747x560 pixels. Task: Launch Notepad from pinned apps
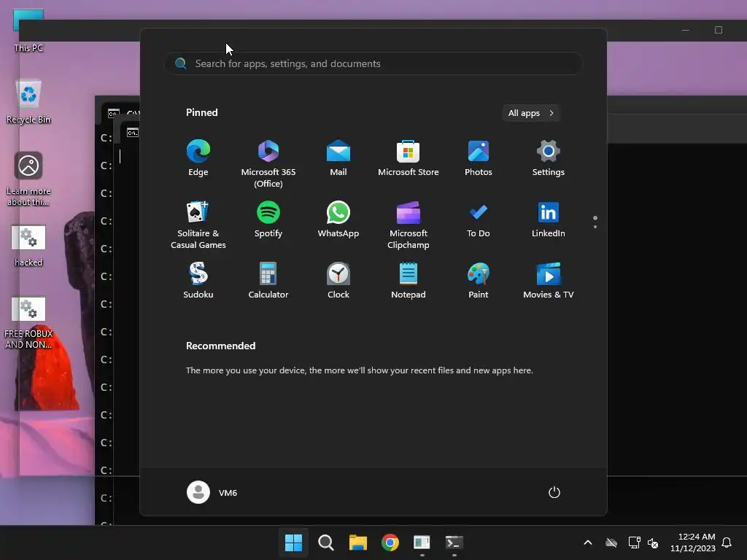409,281
